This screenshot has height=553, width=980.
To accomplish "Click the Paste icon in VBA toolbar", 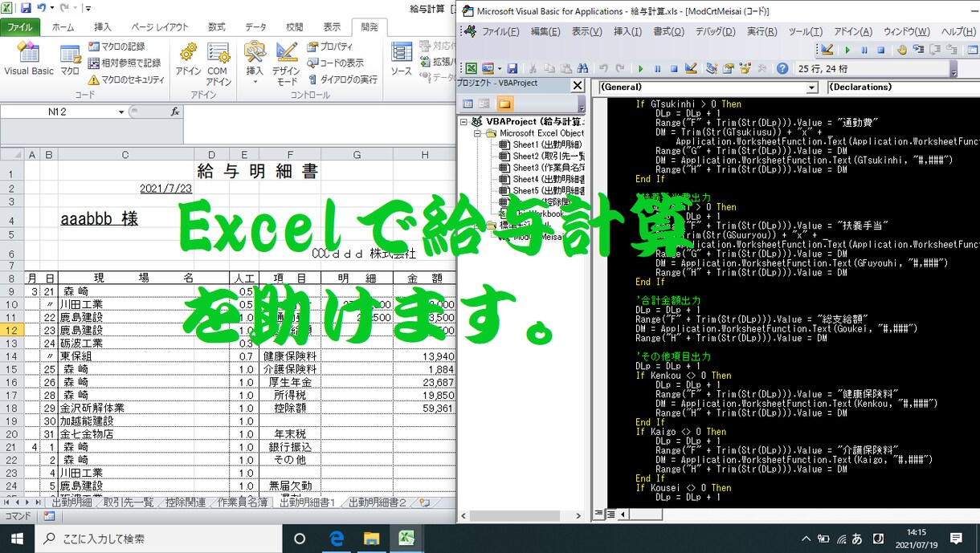I will (565, 69).
